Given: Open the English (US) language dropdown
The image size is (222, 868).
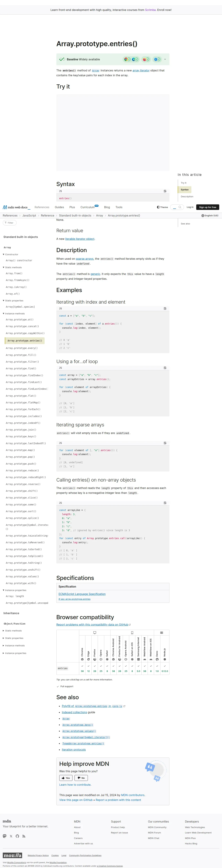Looking at the screenshot, I should (x=210, y=216).
